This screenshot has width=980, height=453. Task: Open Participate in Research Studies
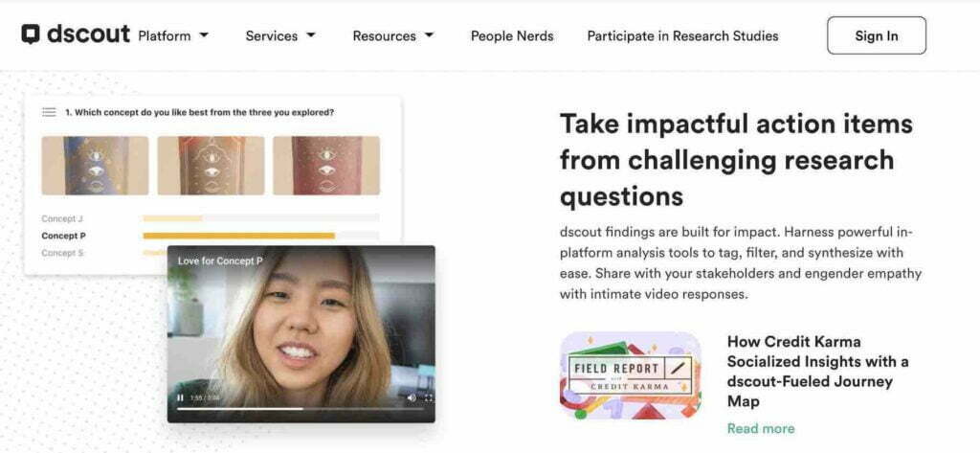(x=682, y=35)
